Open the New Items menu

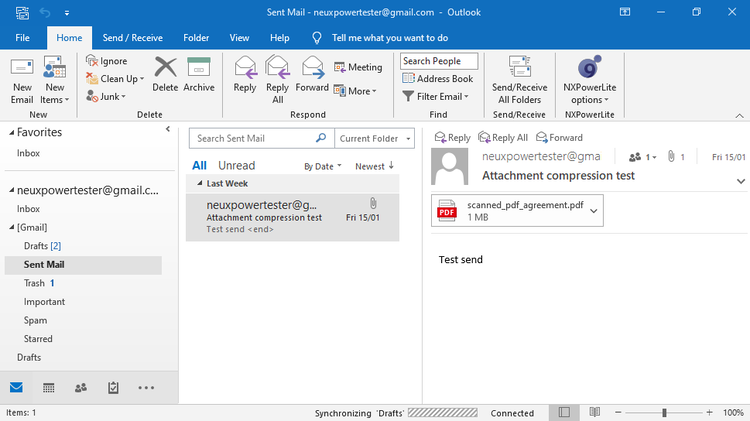pos(55,80)
